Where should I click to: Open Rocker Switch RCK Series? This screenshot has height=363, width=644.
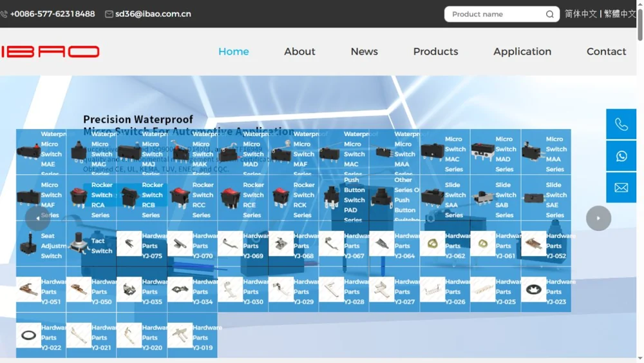pos(293,198)
